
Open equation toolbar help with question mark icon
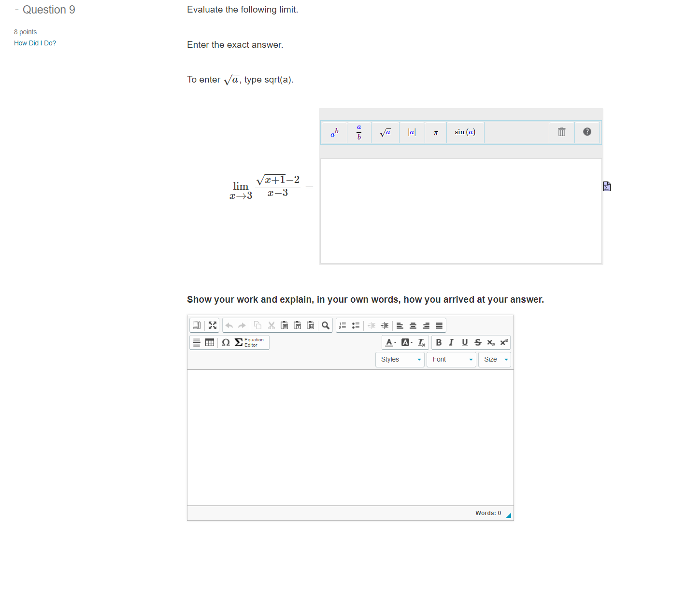586,132
